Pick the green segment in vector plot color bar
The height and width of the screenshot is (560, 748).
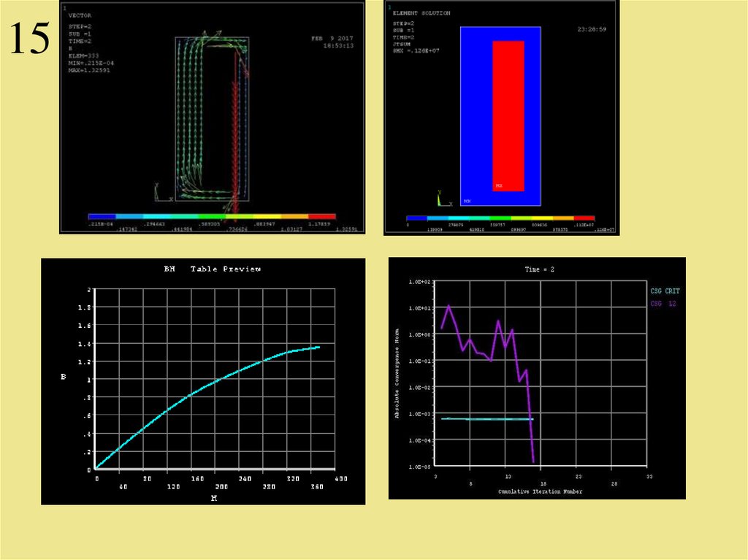click(210, 217)
